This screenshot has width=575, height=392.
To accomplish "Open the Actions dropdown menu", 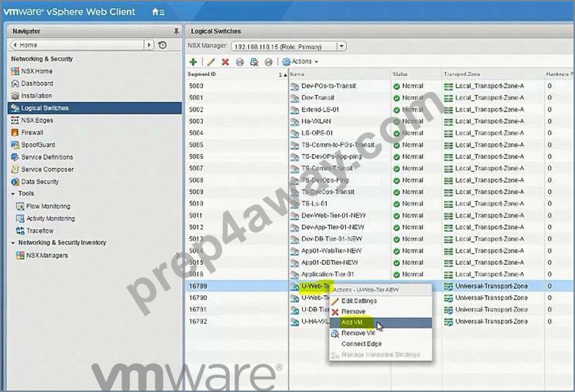I will 300,62.
